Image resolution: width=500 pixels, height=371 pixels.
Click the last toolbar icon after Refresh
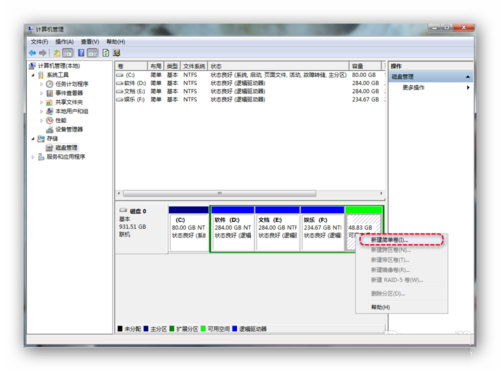coord(116,53)
